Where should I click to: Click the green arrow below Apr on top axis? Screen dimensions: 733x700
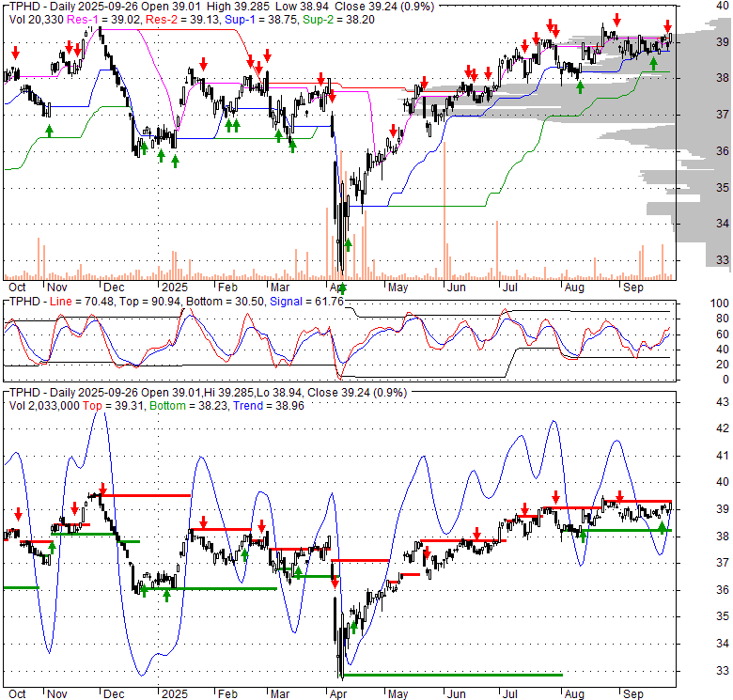click(x=342, y=288)
